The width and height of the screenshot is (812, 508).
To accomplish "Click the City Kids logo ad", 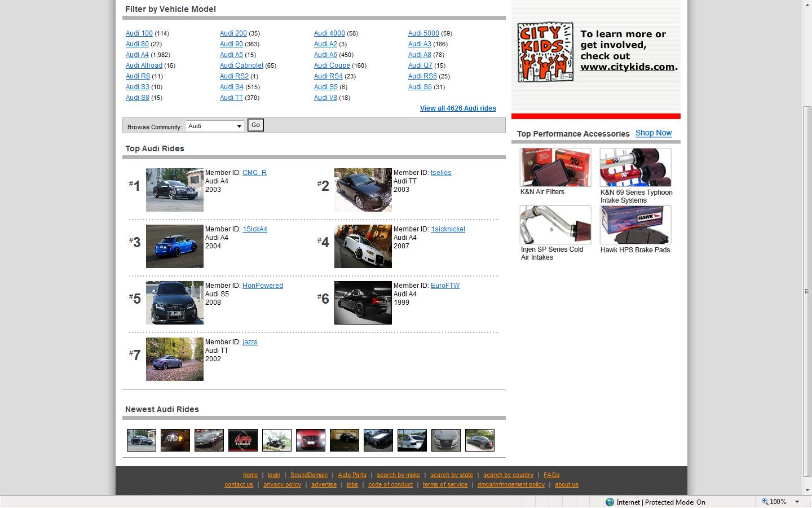I will [545, 52].
